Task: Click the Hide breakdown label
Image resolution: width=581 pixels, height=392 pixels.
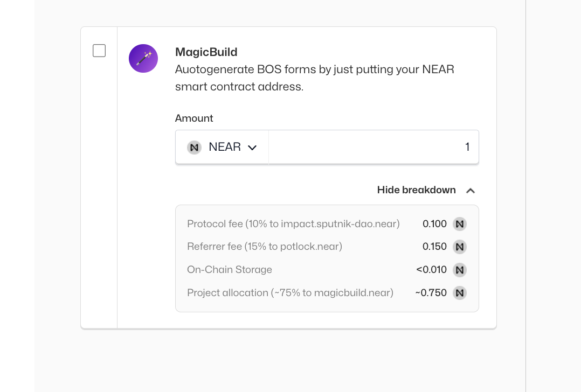Action: point(416,190)
